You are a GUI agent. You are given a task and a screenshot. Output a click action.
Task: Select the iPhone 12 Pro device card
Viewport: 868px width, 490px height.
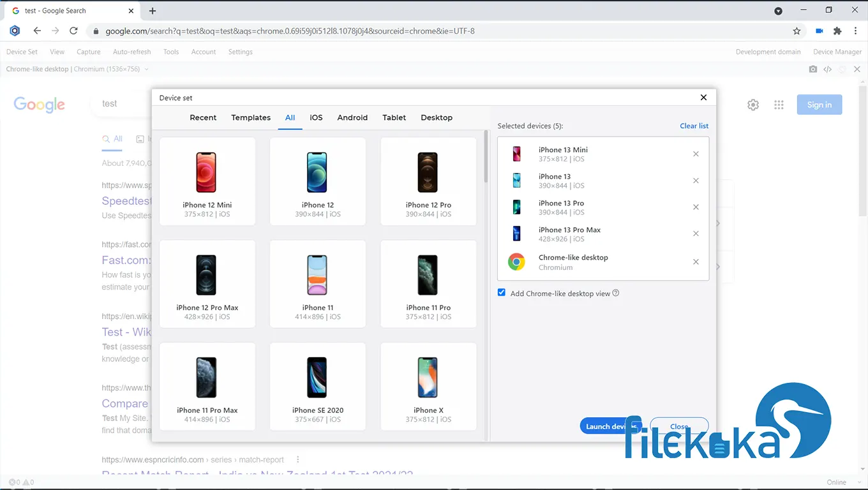pos(428,181)
